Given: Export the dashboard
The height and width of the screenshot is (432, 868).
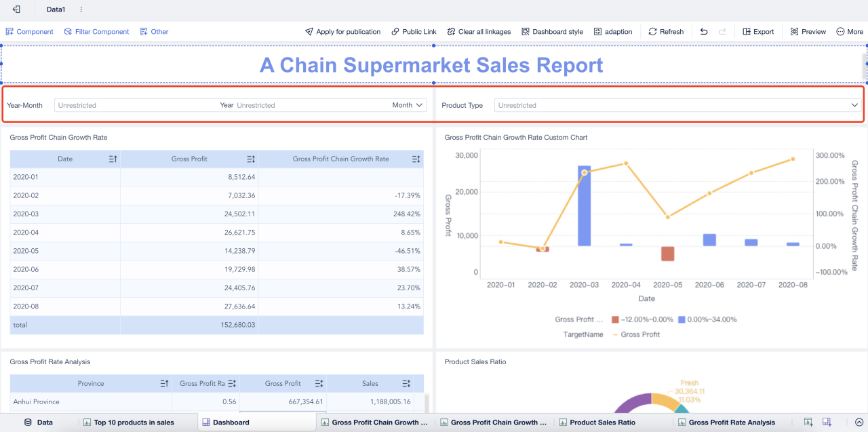Looking at the screenshot, I should tap(758, 32).
